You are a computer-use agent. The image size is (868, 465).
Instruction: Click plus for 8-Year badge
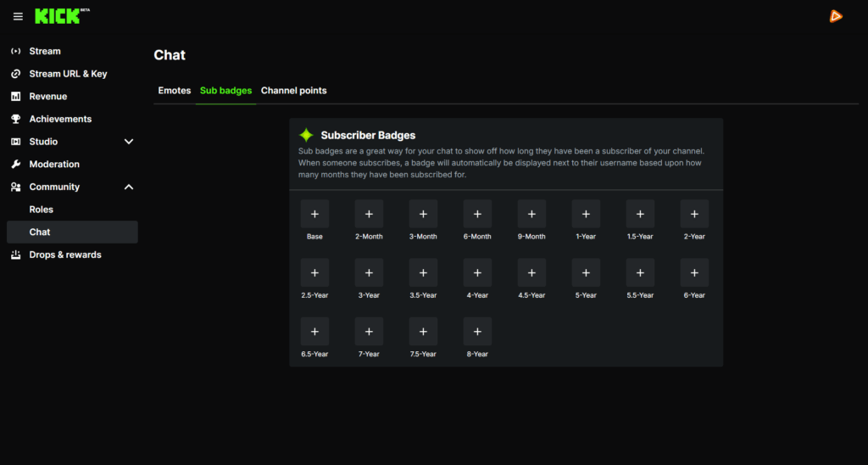coord(477,331)
